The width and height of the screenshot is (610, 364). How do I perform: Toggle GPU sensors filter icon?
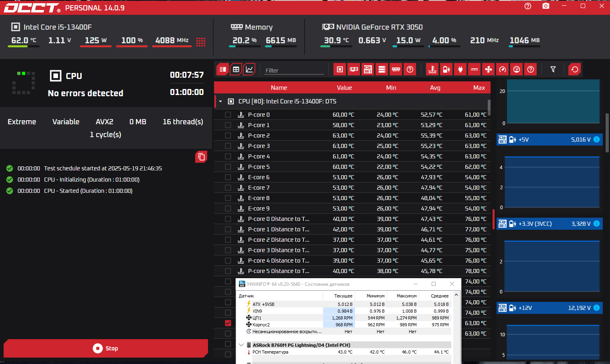(354, 69)
